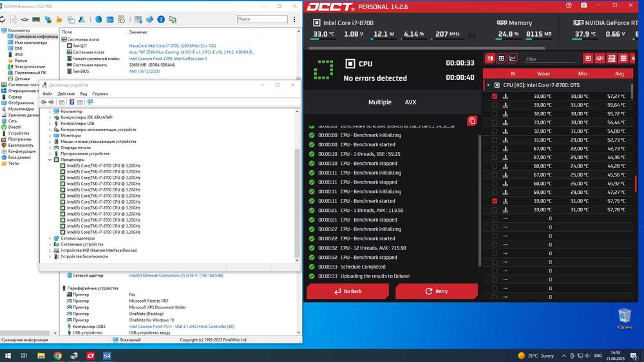Screen dimensions: 644x362
Task: Switch OCCT monitoring to graph view icon
Action: tap(512, 59)
